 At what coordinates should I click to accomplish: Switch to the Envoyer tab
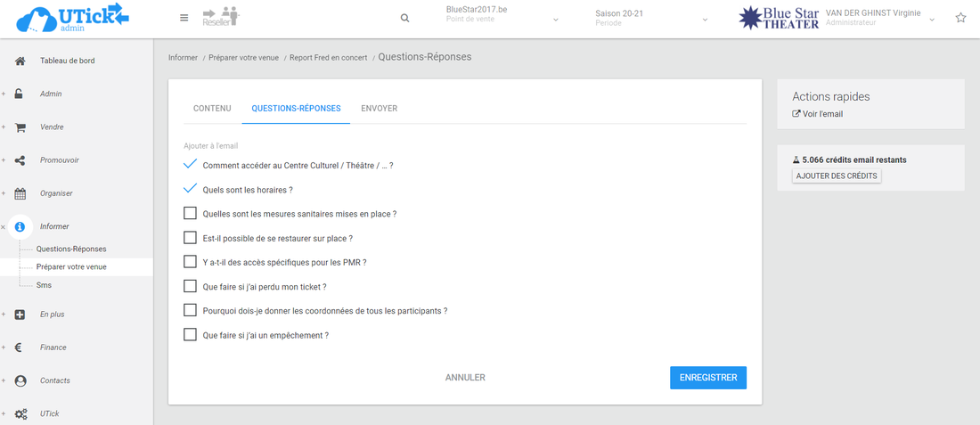[x=379, y=109]
